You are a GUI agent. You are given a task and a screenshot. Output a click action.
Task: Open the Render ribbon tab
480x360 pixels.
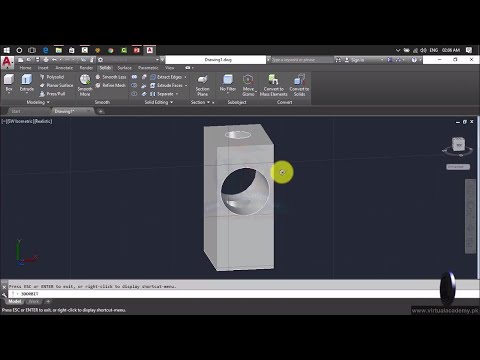(x=86, y=68)
